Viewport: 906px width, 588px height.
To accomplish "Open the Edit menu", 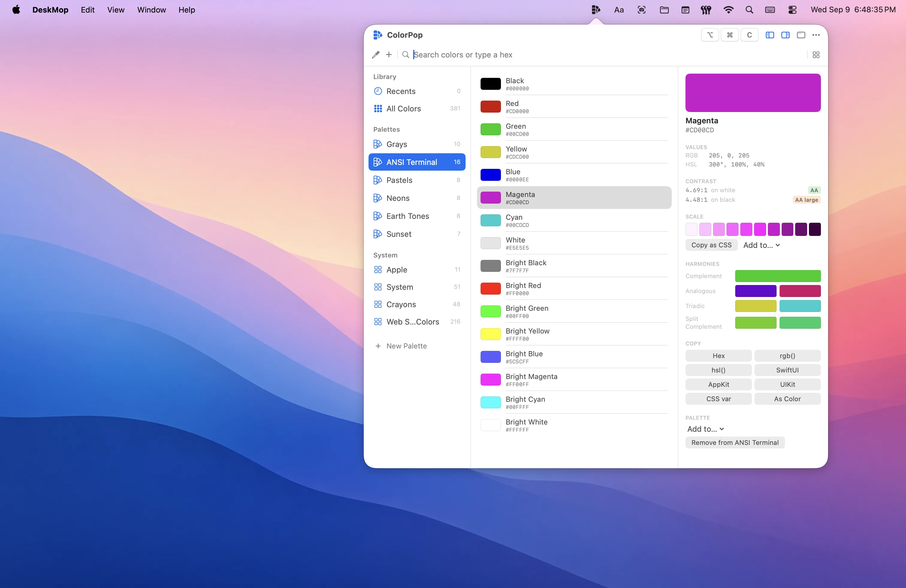I will click(x=87, y=10).
